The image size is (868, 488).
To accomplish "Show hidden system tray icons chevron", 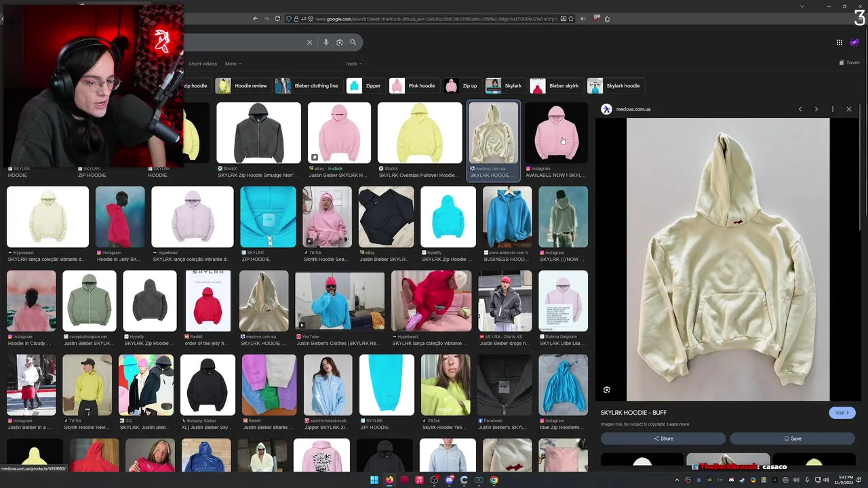I will pos(676,480).
